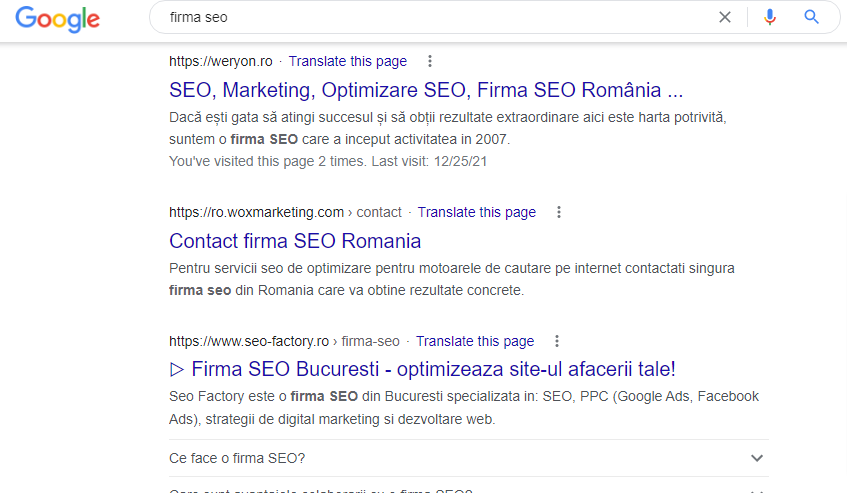Open three-dot menu for weryon.ro result
Viewport: 847px width, 493px height.
click(x=430, y=61)
